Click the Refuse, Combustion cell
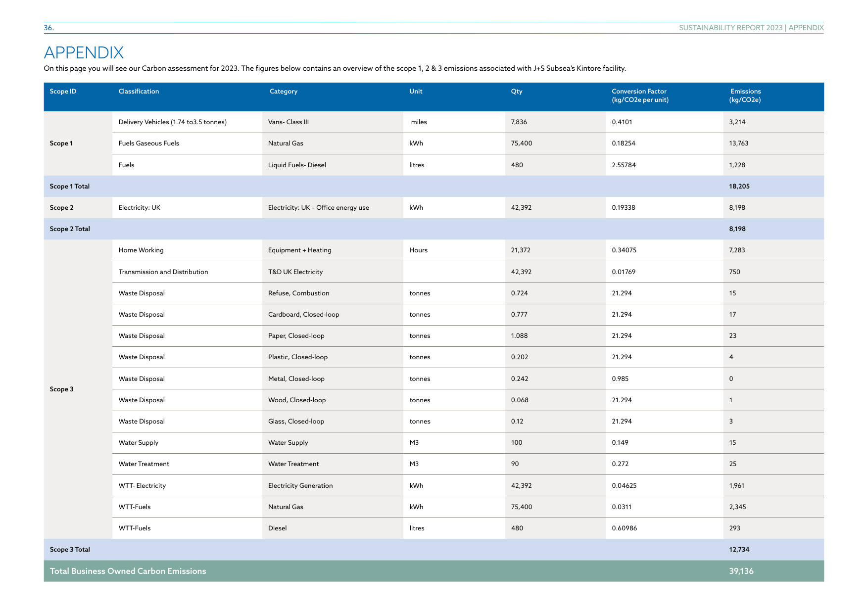This screenshot has width=868, height=614. (299, 293)
